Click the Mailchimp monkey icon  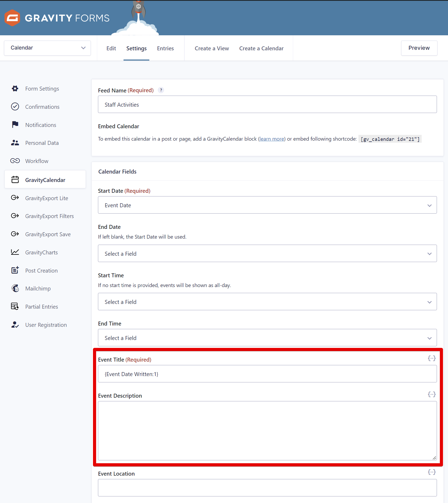point(15,288)
